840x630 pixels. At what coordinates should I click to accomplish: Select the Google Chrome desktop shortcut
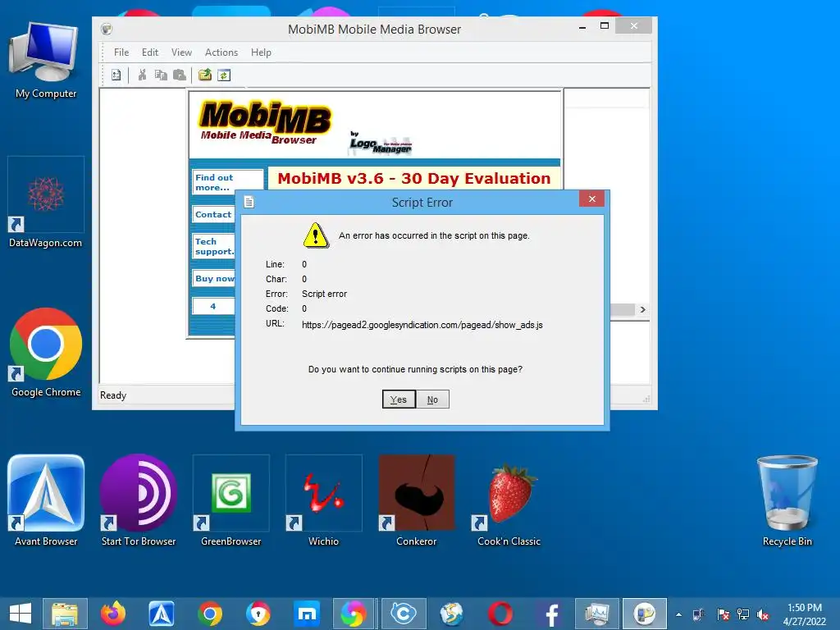coord(46,352)
